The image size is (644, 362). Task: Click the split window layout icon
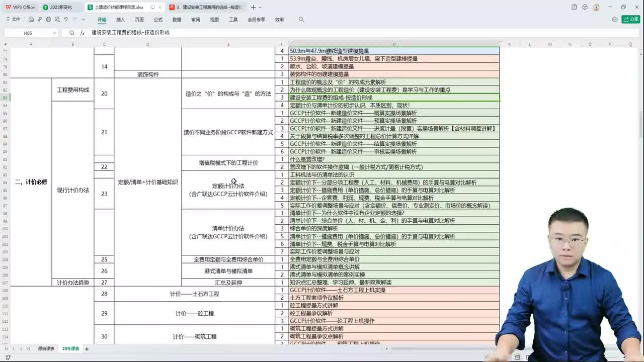[x=574, y=7]
